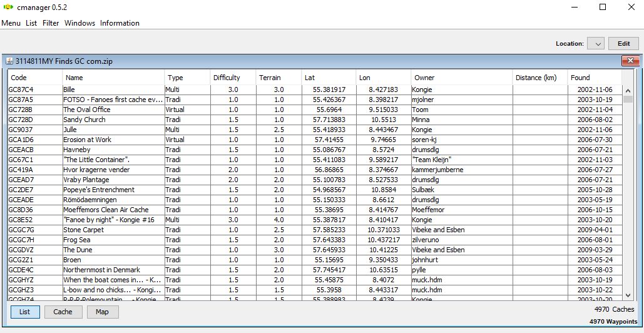Sort by the Terrain column header
This screenshot has height=333, width=644.
coord(278,78)
